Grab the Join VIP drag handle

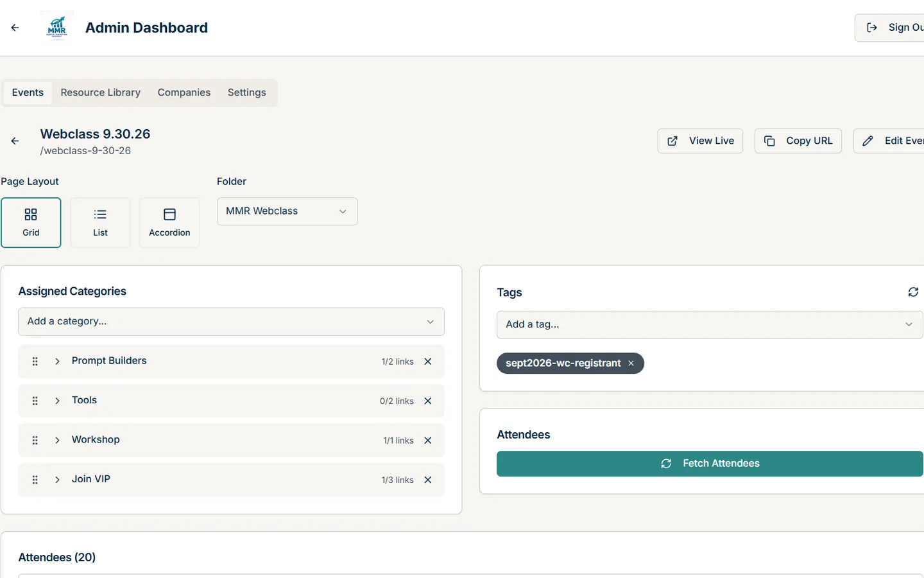click(x=35, y=480)
